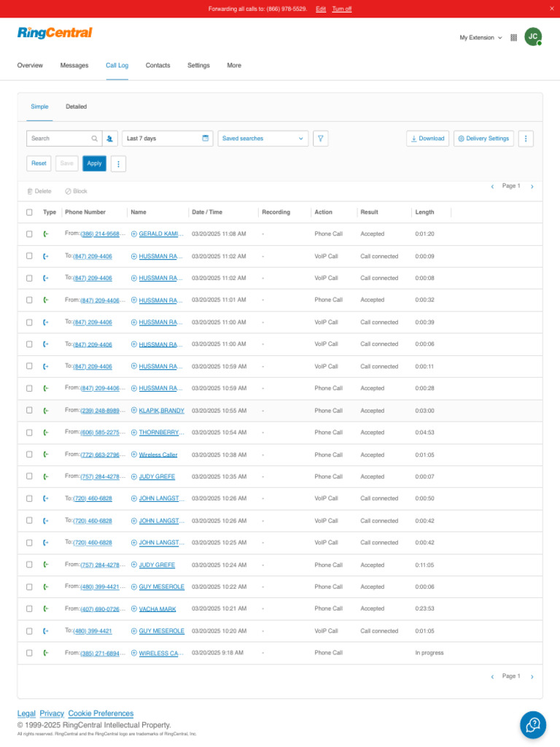Open the JC profile avatar
Screen dimensions: 560x747
[x=533, y=36]
